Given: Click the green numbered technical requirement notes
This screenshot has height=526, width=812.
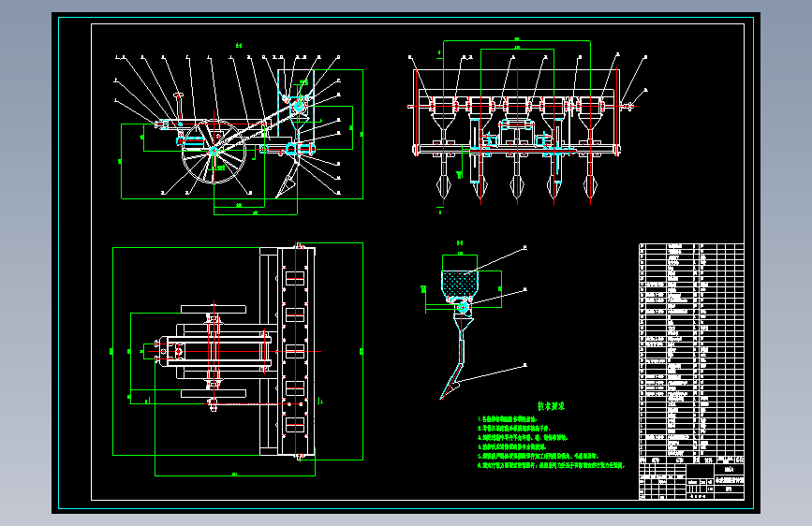Looking at the screenshot, I should pos(551,442).
